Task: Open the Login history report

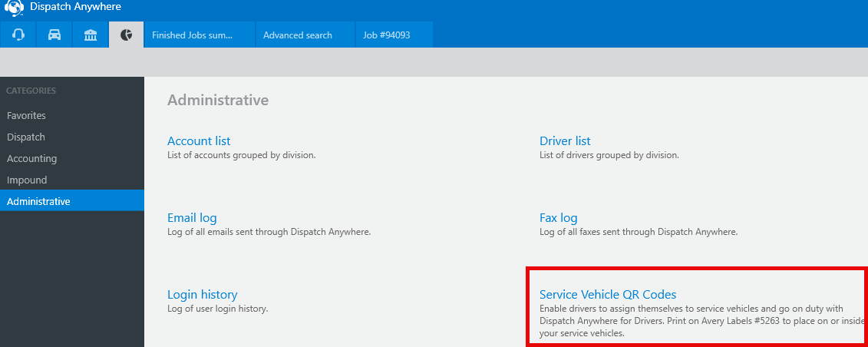Action: [x=202, y=295]
